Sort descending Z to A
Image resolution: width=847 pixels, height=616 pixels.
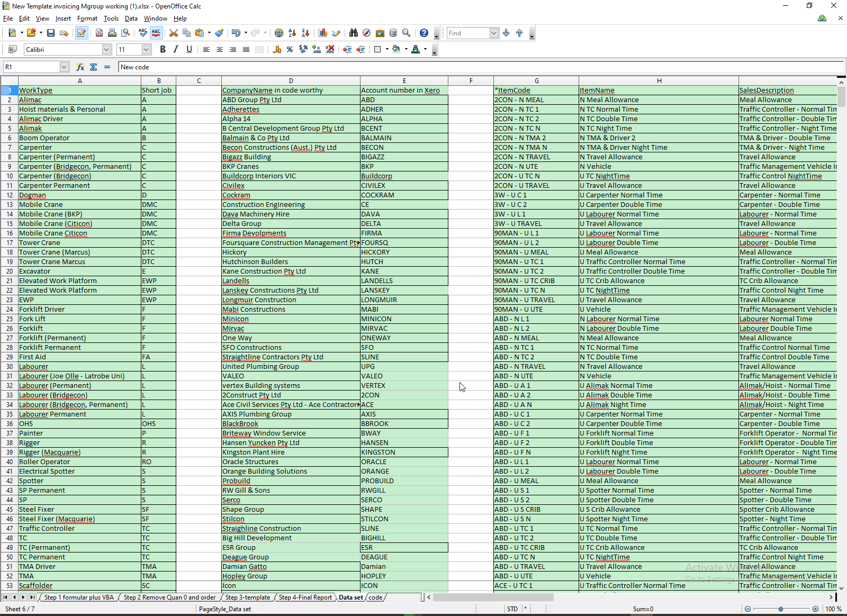pos(305,33)
